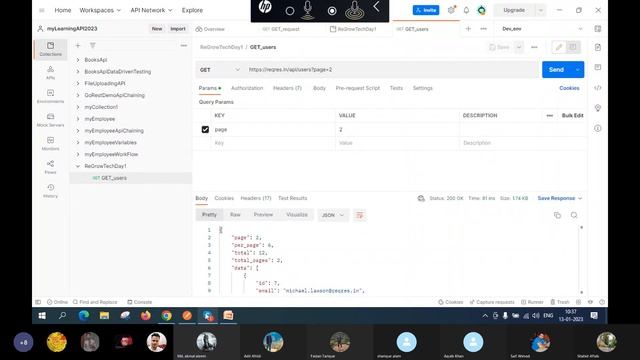Screen dimensions: 640x360
Task: Open the request info icon in right sidebar
Action: [x=598, y=128]
